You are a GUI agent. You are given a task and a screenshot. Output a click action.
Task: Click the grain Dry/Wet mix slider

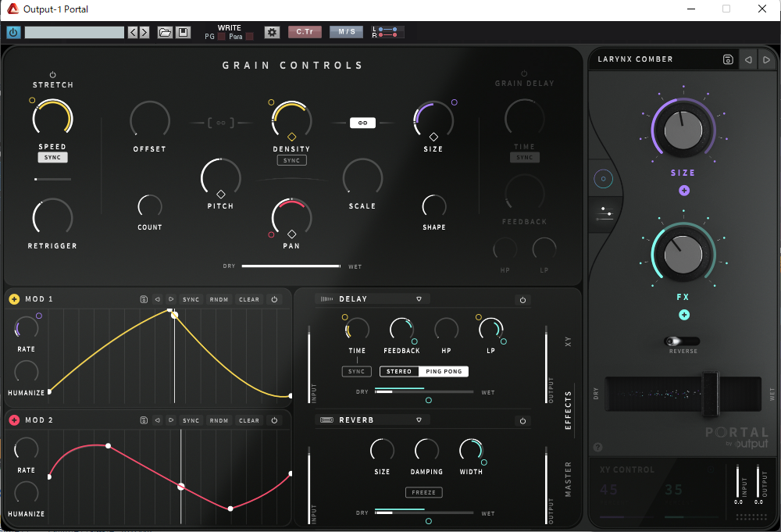click(x=291, y=266)
